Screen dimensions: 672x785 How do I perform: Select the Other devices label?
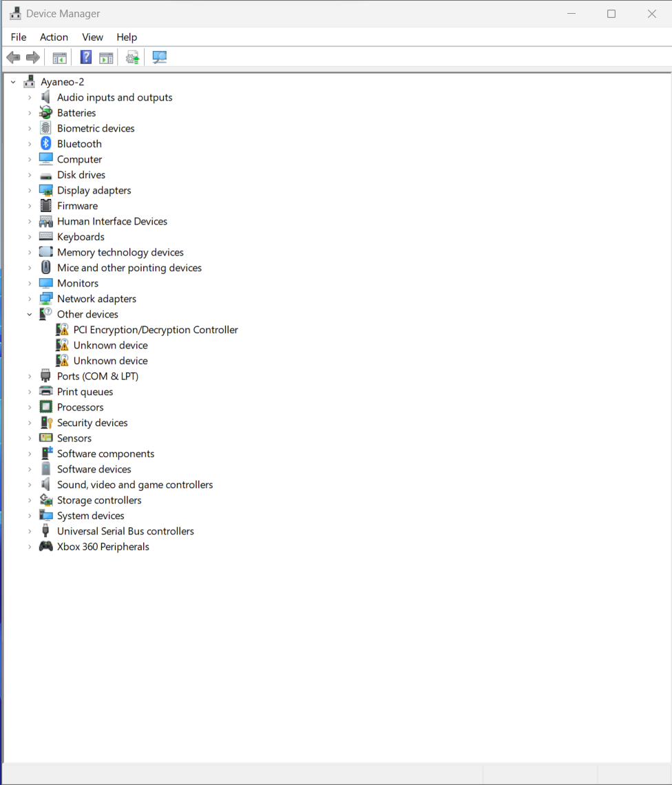(87, 315)
